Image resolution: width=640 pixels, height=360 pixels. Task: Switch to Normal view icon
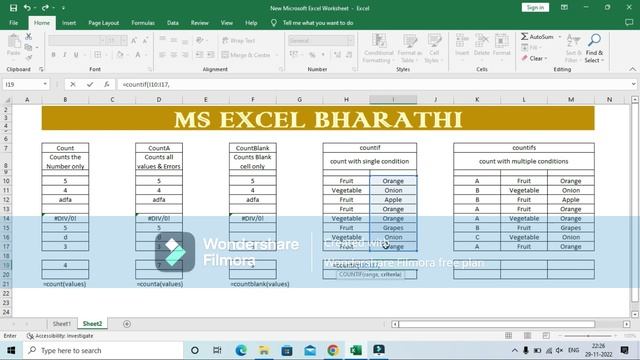[509, 336]
